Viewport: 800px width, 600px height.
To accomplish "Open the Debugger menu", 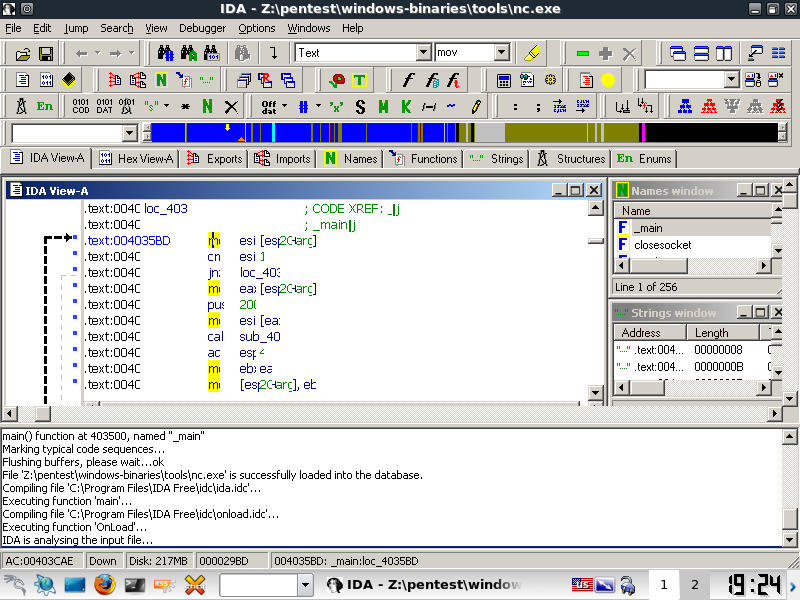I will tap(202, 28).
